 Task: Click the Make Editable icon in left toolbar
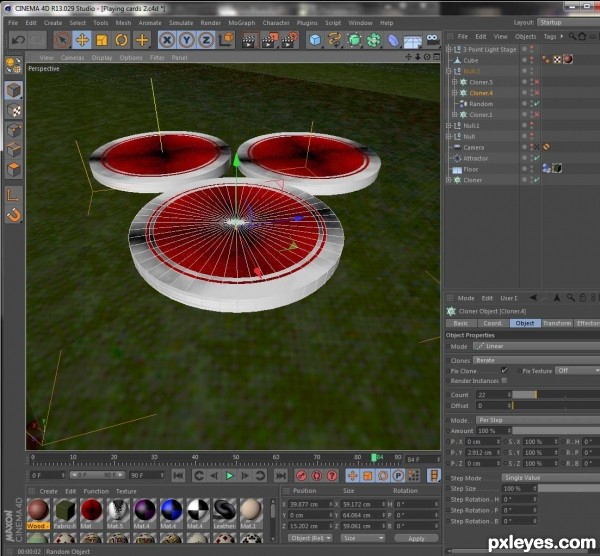(14, 65)
